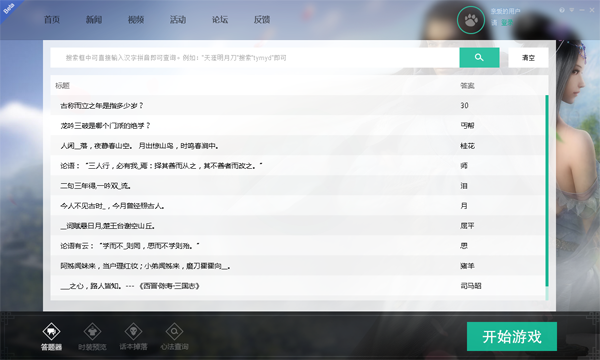Select the row 古称而立之年是指多少岁？

[298, 105]
